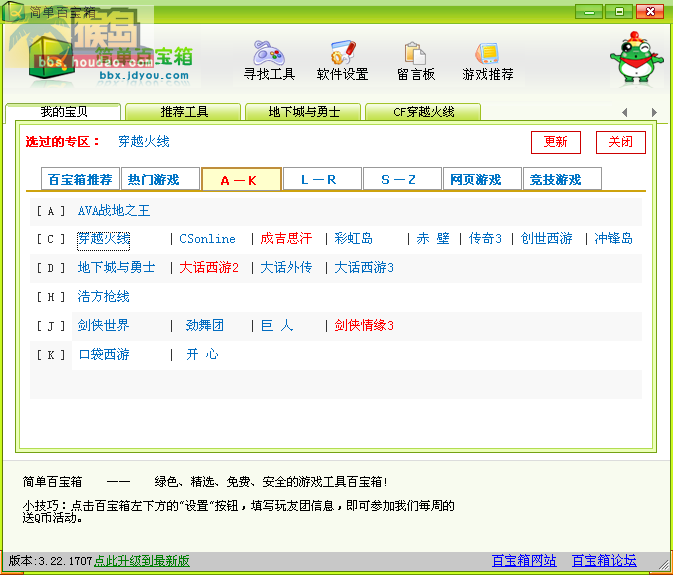Image resolution: width=673 pixels, height=575 pixels.
Task: Open 软件设置 settings icon
Action: pos(343,53)
